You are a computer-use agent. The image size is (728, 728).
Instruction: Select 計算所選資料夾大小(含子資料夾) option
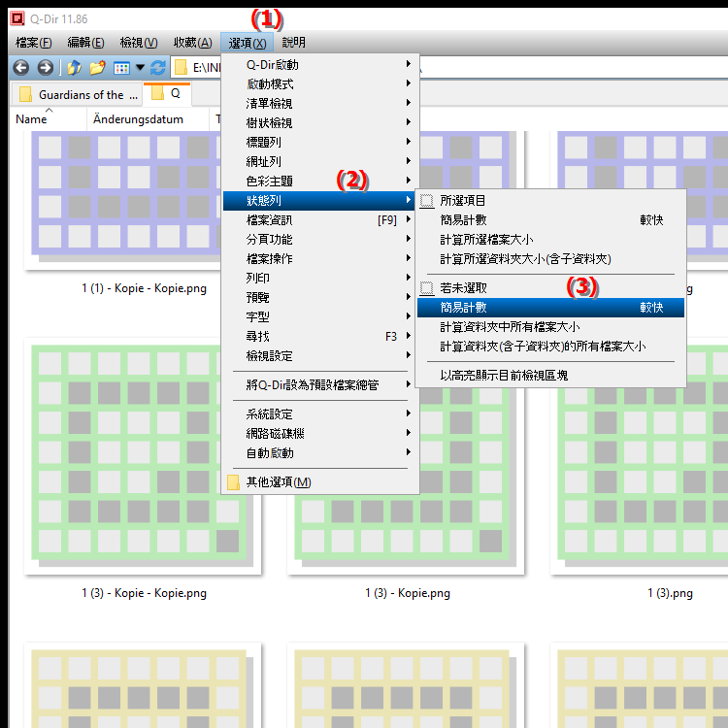tap(550, 259)
